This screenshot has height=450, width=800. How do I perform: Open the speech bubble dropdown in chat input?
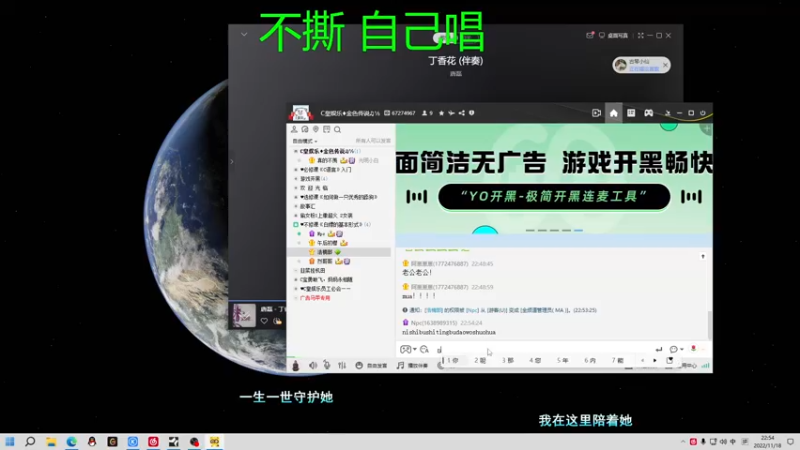[676, 349]
